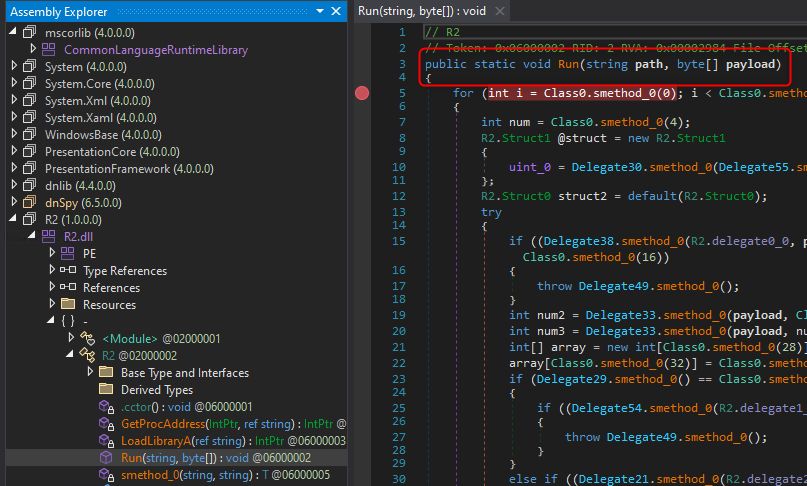
Task: Click the Derived Types folder icon
Action: [x=106, y=389]
